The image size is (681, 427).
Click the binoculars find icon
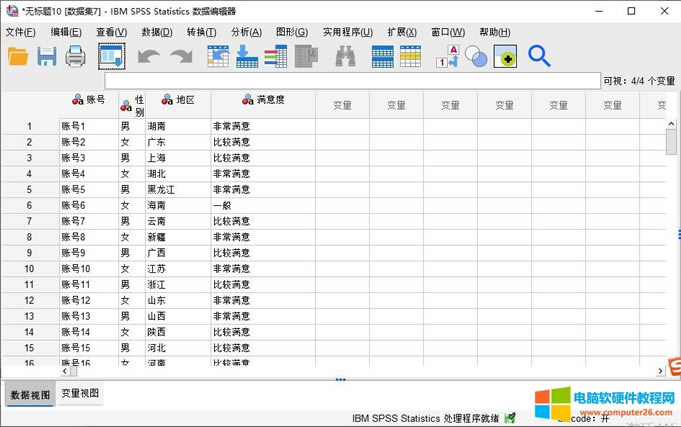coord(345,57)
